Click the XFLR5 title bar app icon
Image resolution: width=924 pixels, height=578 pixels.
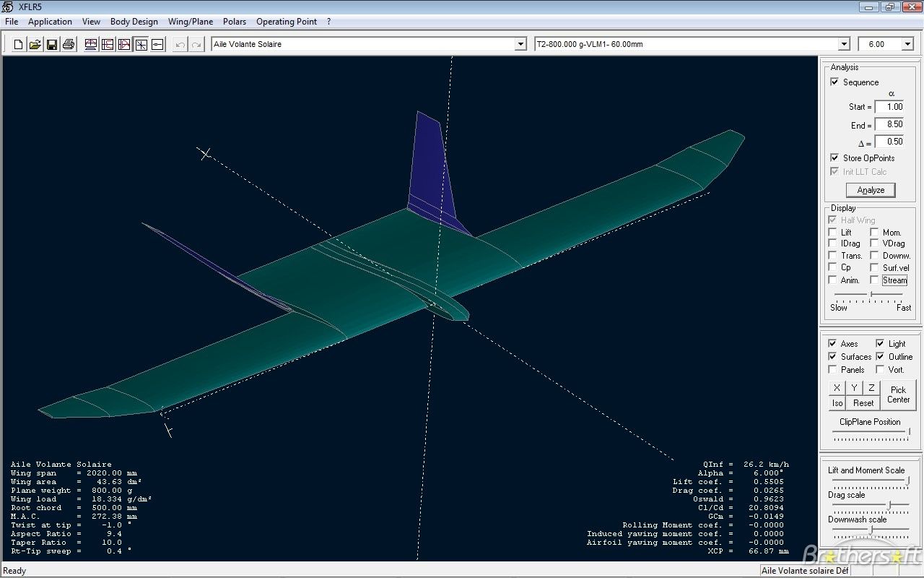(x=9, y=7)
